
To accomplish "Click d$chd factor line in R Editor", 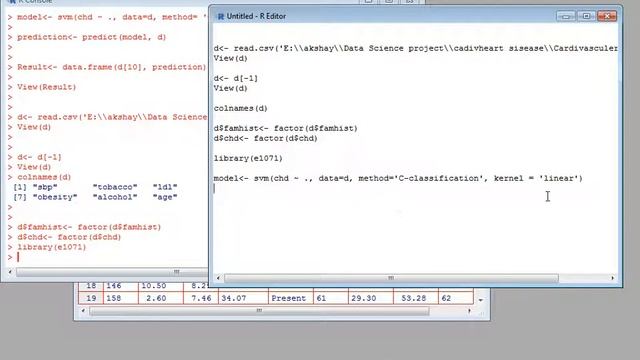I will click(x=266, y=138).
